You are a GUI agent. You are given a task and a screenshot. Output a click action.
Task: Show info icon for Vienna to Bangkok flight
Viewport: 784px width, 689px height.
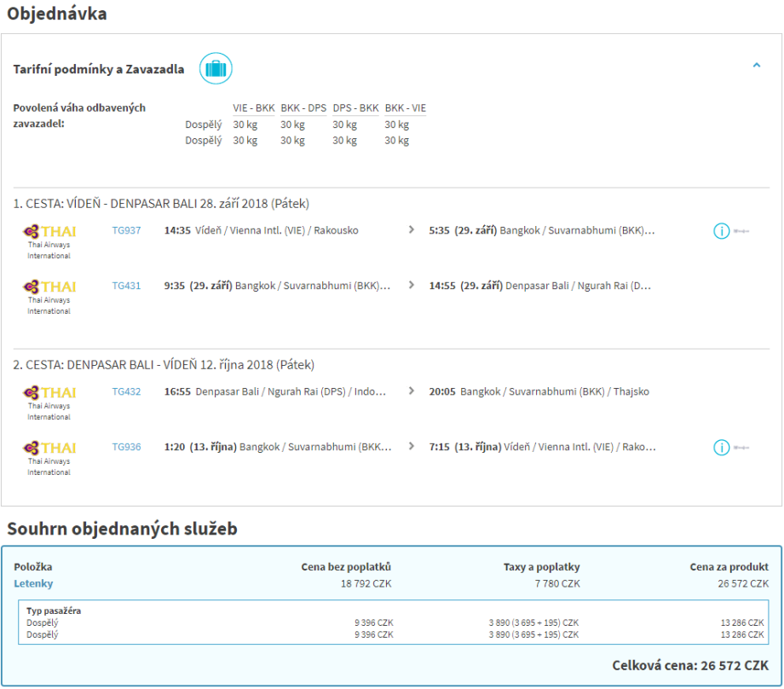(721, 231)
